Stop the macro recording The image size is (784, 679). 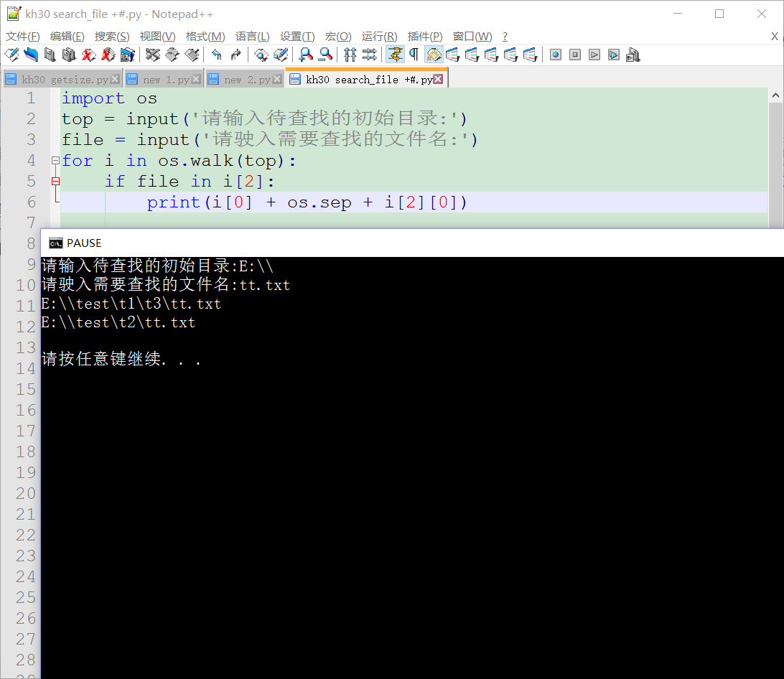pos(575,55)
